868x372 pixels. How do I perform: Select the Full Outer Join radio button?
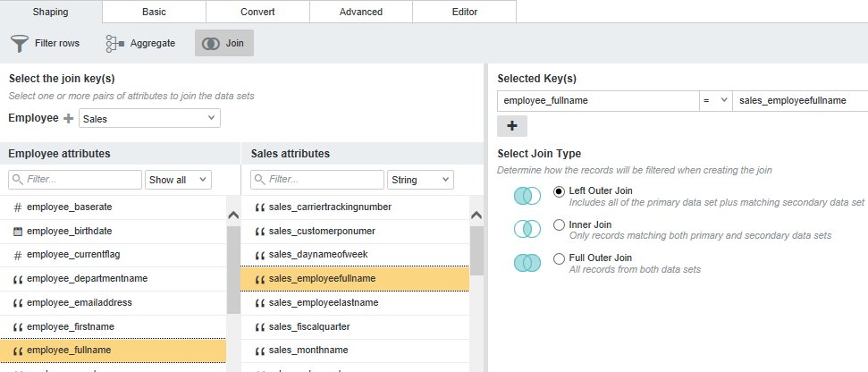pos(560,258)
